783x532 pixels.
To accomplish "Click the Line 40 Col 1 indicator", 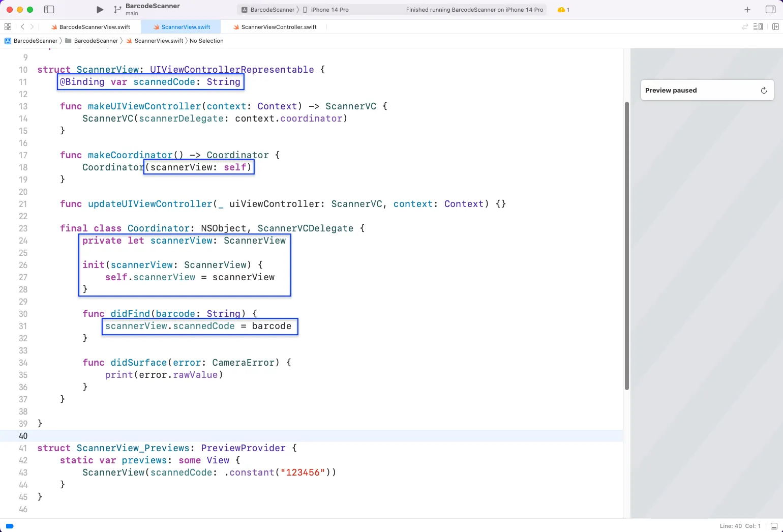I will [740, 526].
